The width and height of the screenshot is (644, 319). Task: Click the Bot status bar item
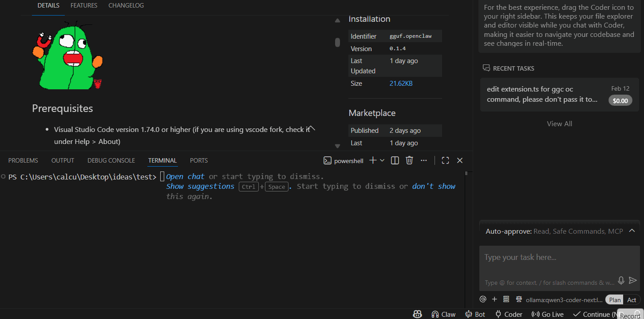coord(475,314)
